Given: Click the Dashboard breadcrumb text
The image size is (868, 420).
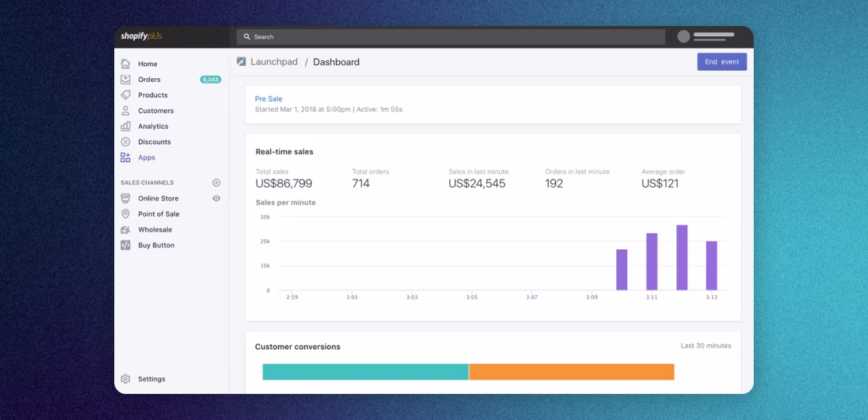Looking at the screenshot, I should click(x=336, y=62).
